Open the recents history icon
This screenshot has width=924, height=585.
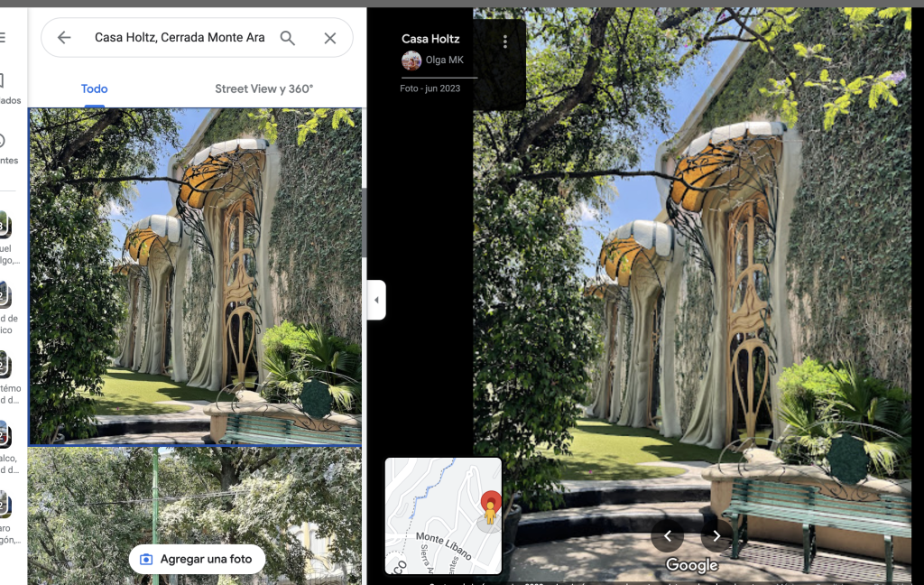[x=3, y=141]
